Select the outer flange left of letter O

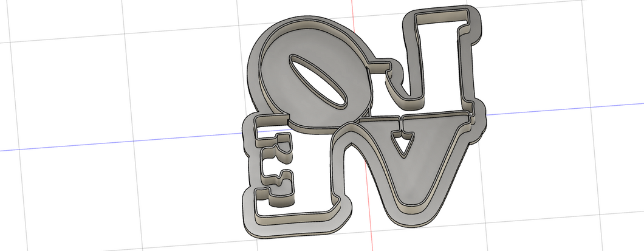tap(250, 67)
